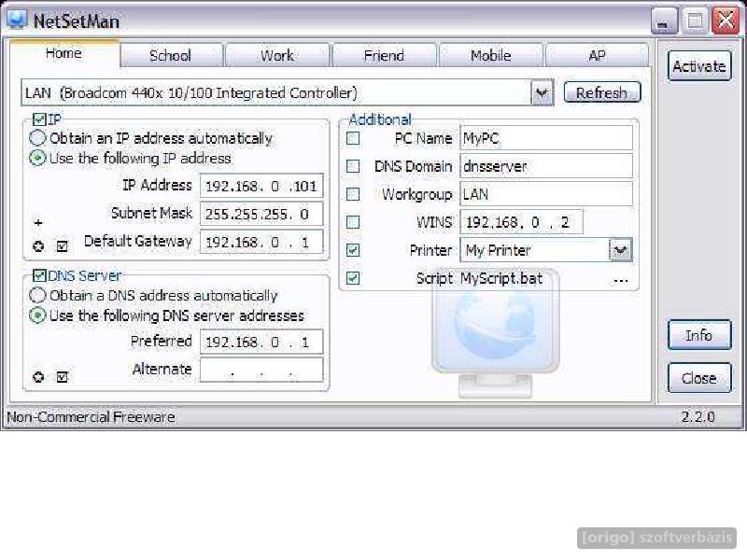
Task: Click the Workgroup text field
Action: 545,195
